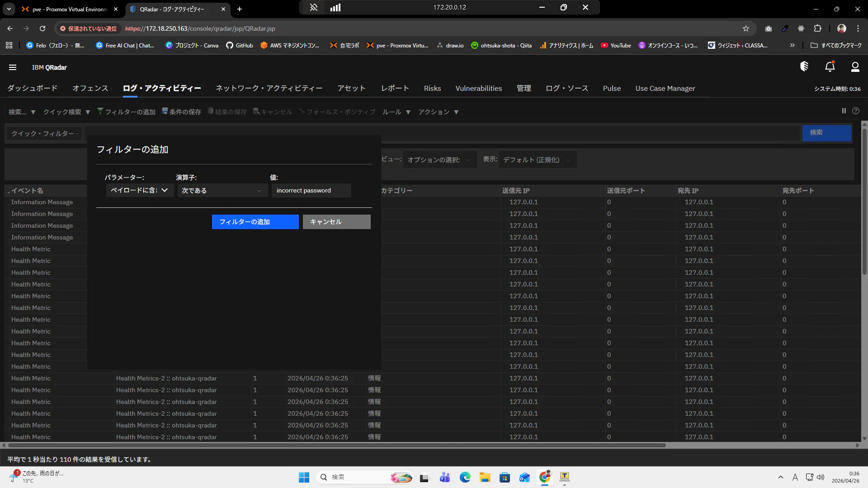This screenshot has width=868, height=488.
Task: Go to the ログ・ソース tab
Action: (567, 88)
